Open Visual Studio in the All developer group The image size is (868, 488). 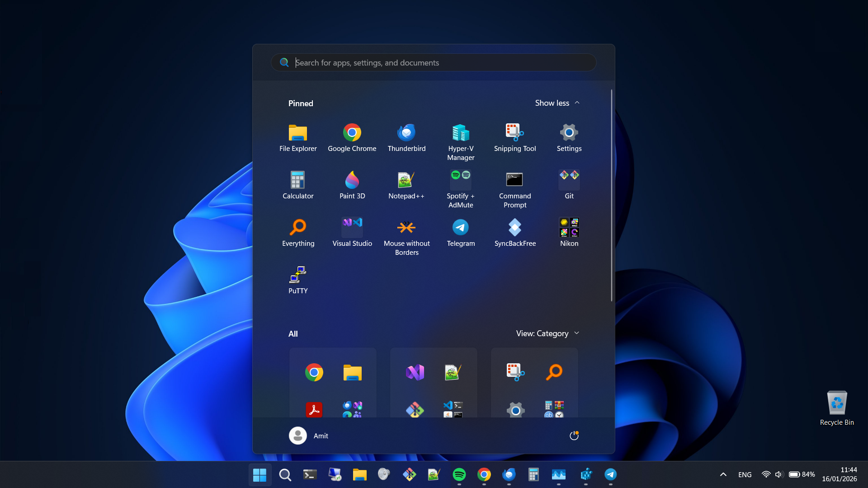pyautogui.click(x=415, y=372)
